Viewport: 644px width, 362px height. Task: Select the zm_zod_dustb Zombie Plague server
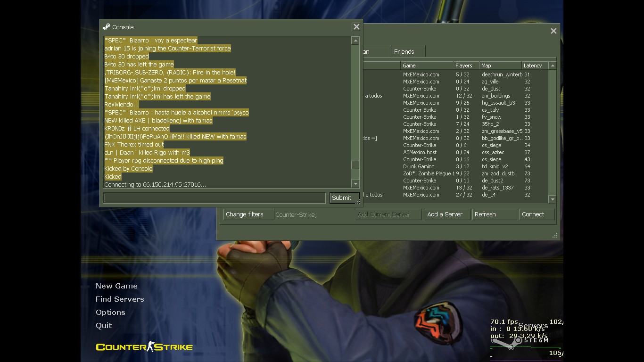(455, 173)
